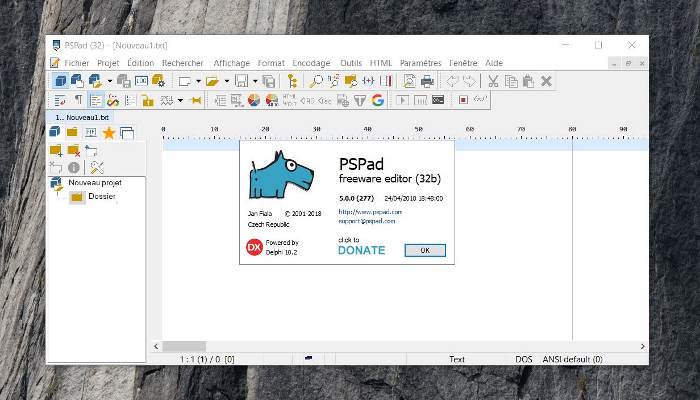Open the Encodage menu

pos(311,63)
